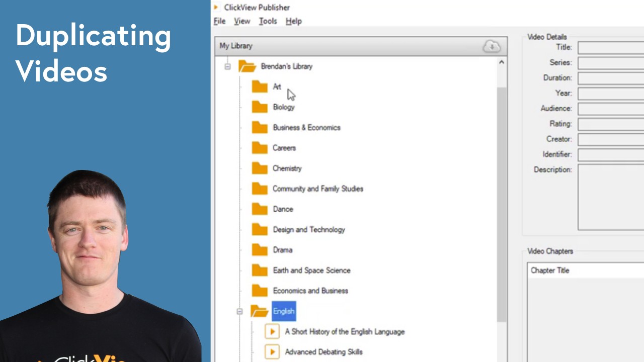This screenshot has height=362, width=644.
Task: Click the vertical scrollbar in the library tree
Action: tap(501, 201)
